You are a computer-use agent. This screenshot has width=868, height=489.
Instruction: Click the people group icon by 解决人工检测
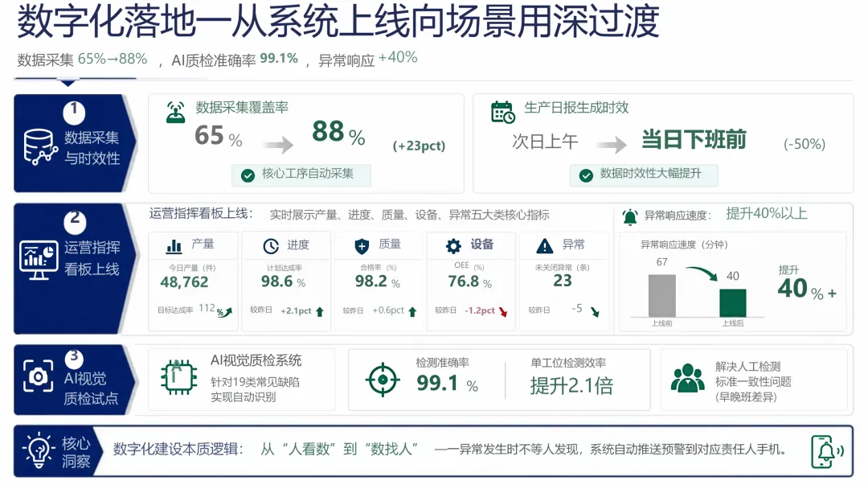(x=687, y=378)
